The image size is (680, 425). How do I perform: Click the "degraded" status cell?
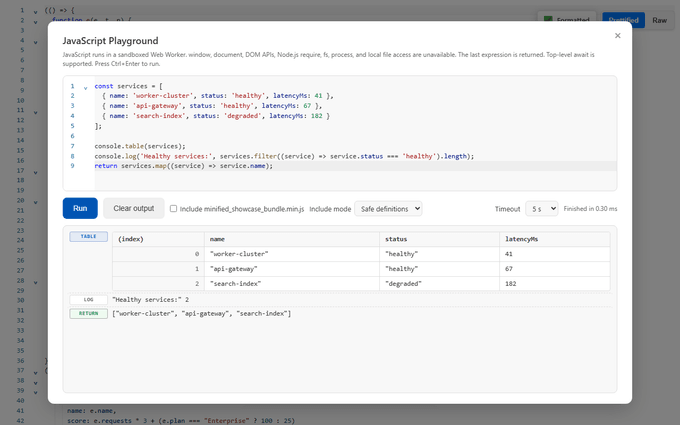point(439,284)
